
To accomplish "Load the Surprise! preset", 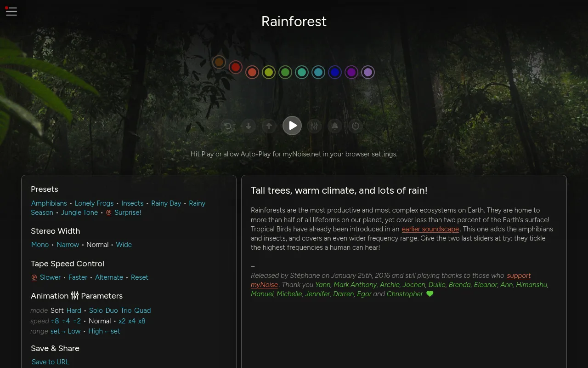I will pyautogui.click(x=128, y=213).
